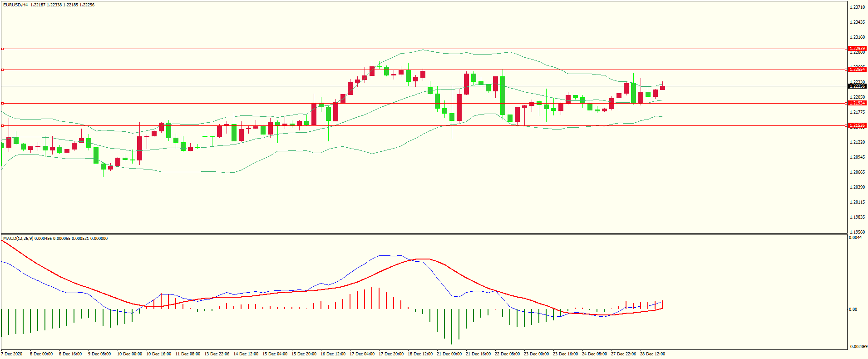Click the 1.21934 price level tag
868x359 pixels.
(x=857, y=103)
